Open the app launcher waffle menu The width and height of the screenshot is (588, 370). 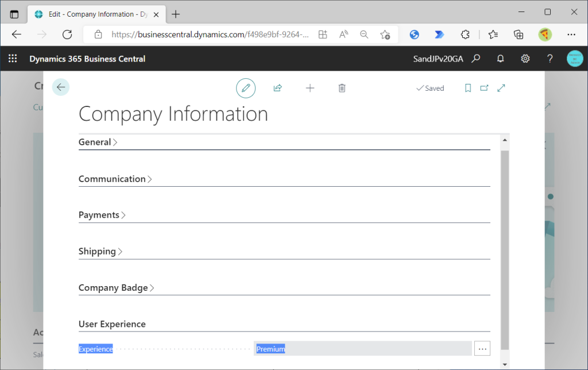click(13, 59)
